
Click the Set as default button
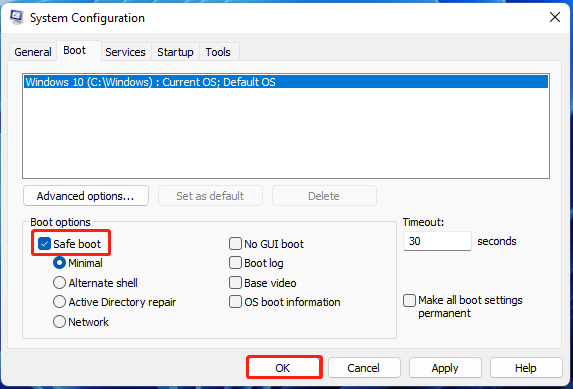pos(210,196)
